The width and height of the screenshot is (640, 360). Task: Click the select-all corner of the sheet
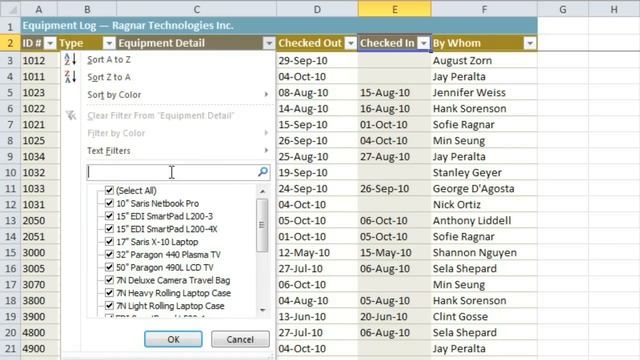(x=10, y=9)
